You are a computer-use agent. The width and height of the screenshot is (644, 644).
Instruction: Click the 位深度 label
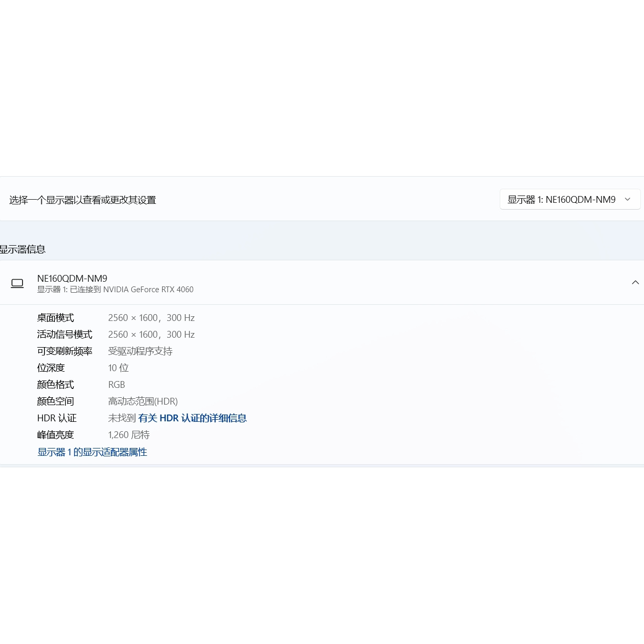[x=51, y=368]
